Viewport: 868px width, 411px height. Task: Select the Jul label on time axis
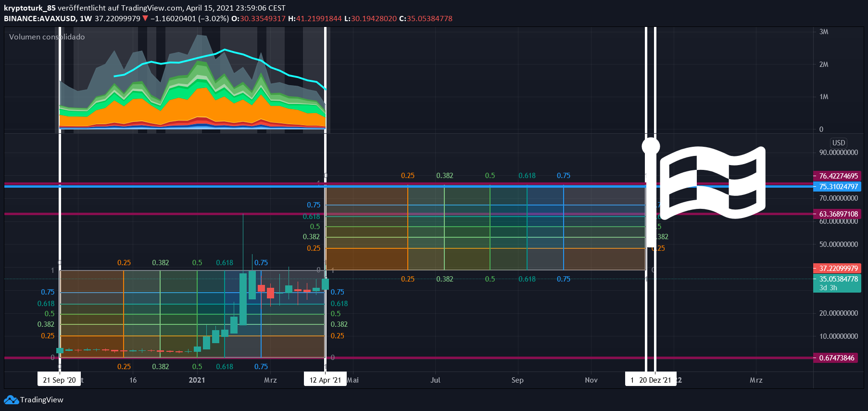click(x=435, y=380)
